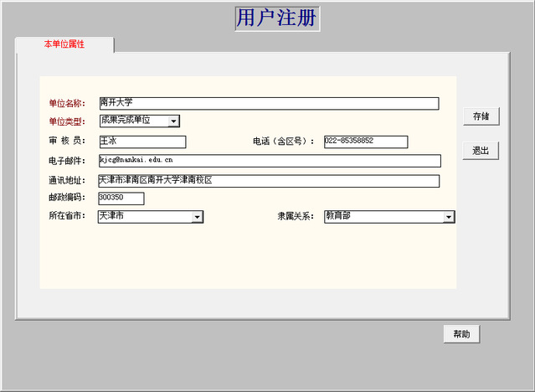Open help with the 帮助 button
Viewport: 535px width, 392px height.
tap(461, 334)
